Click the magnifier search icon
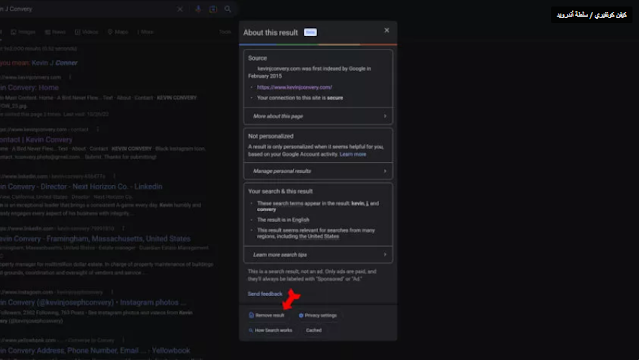Screen dimensions: 639x360 228,9
